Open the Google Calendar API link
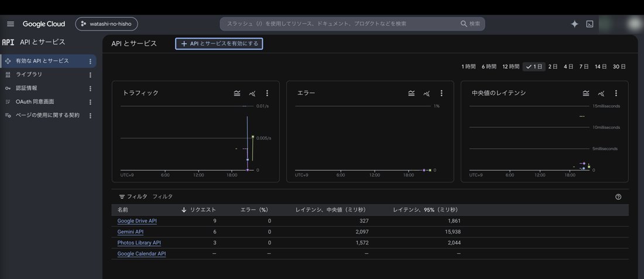 click(141, 254)
